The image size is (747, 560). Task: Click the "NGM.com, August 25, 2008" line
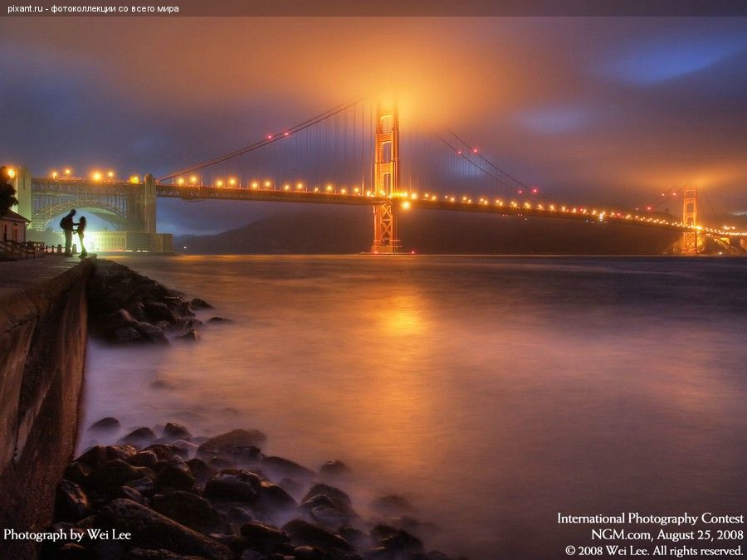tap(666, 535)
